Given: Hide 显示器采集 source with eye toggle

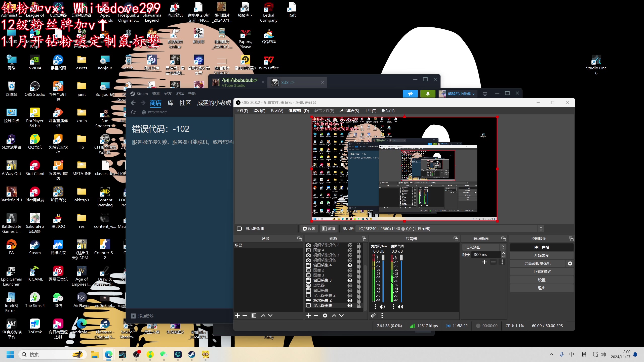Looking at the screenshot, I should 350,305.
